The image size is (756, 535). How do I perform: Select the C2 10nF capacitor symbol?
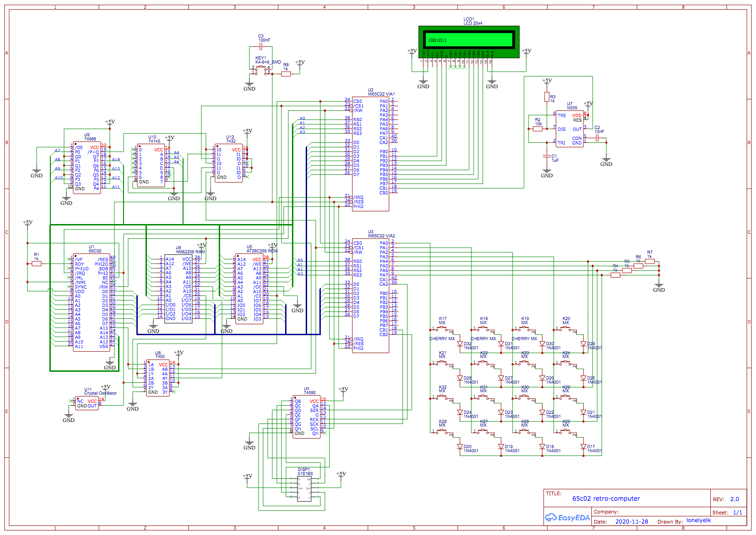pos(597,138)
